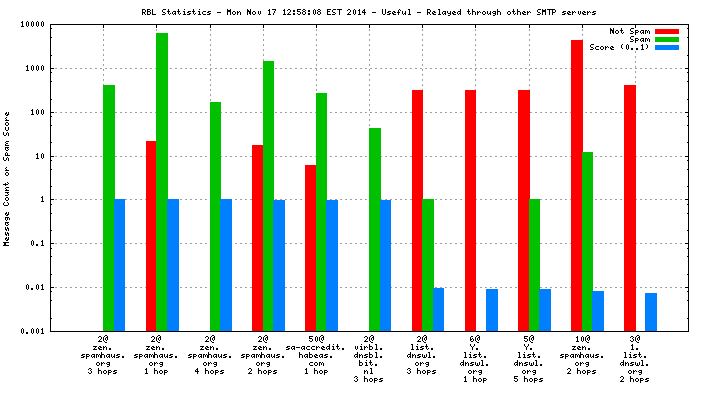Click the y-axis title Message Count or Spam Score
Viewport: 704px width, 396px height.
(x=6, y=179)
